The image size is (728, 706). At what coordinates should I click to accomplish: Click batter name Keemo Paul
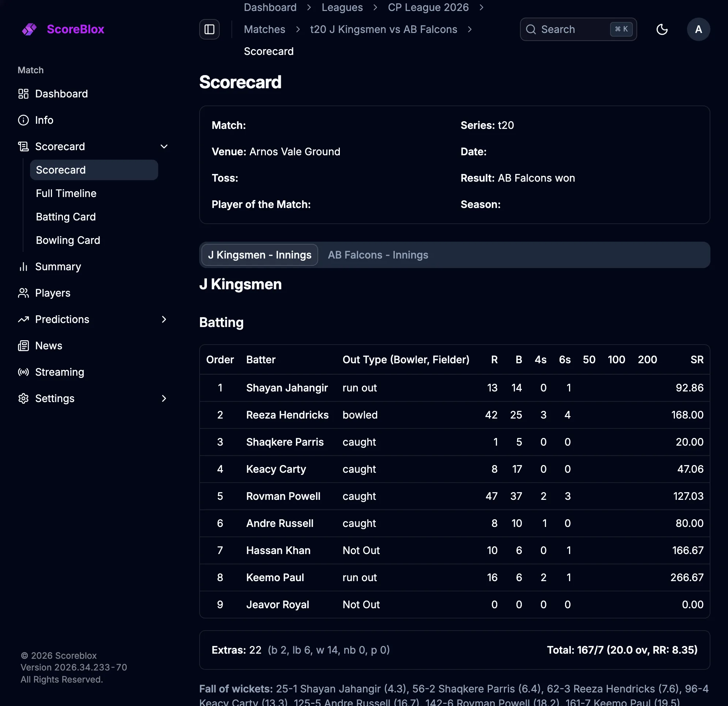click(275, 577)
